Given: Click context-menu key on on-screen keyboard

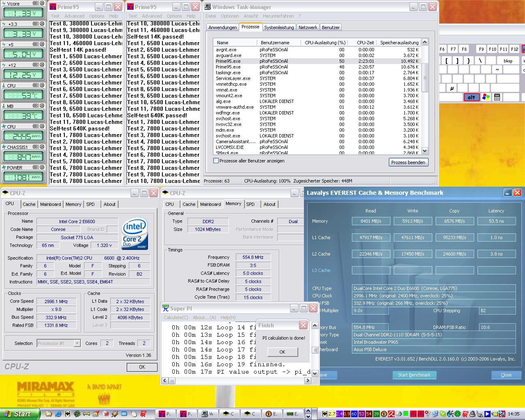Looking at the screenshot, I should point(497,97).
